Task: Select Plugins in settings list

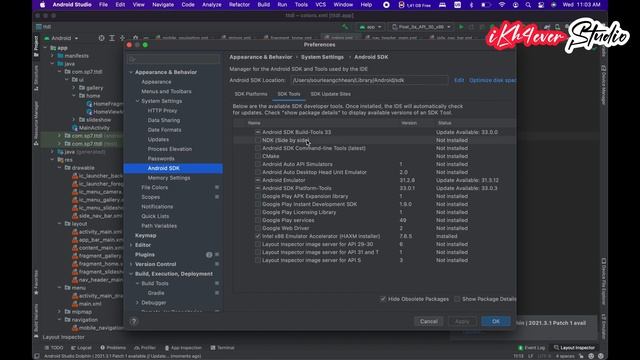Action: coord(145,255)
